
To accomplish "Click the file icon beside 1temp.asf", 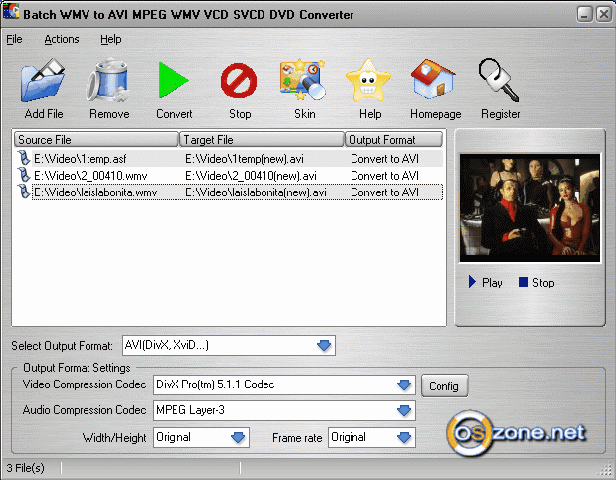I will 24,158.
